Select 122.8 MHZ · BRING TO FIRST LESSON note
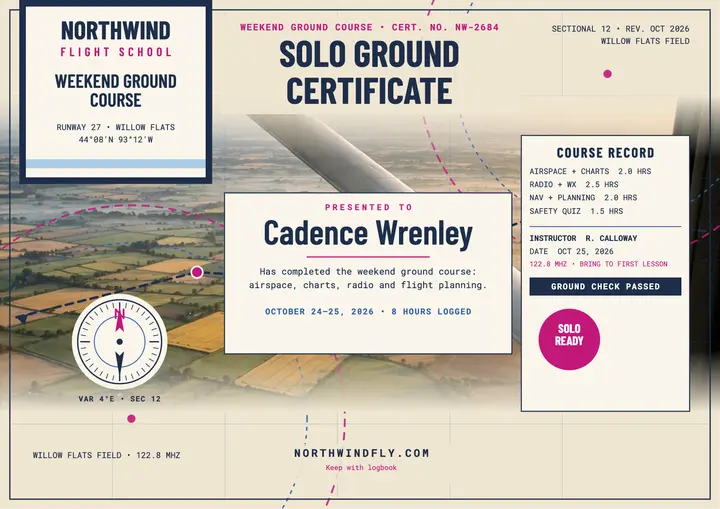The width and height of the screenshot is (720, 509). [x=598, y=264]
